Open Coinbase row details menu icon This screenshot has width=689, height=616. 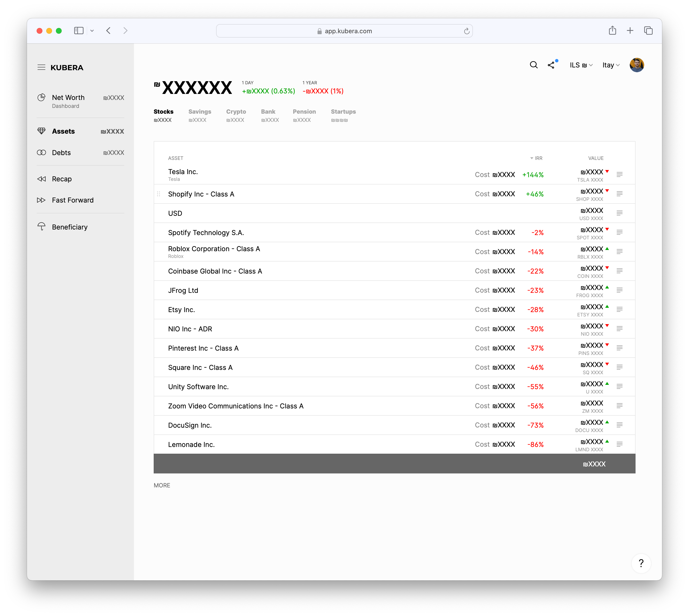click(619, 271)
